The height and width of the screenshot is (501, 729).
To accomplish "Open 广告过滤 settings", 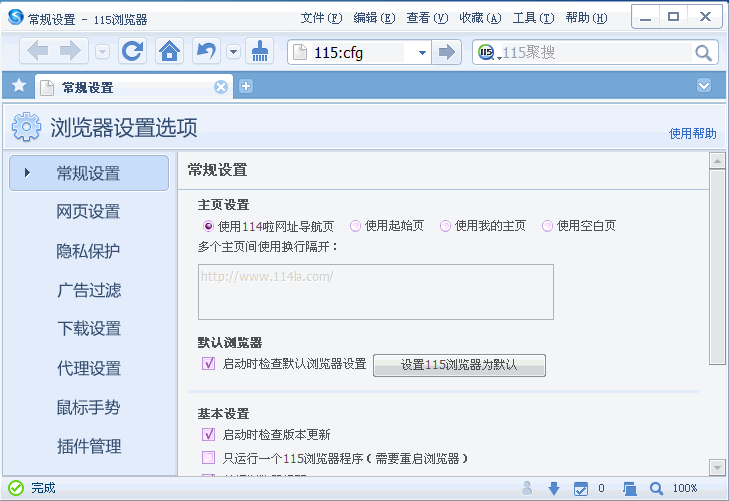I will [89, 290].
